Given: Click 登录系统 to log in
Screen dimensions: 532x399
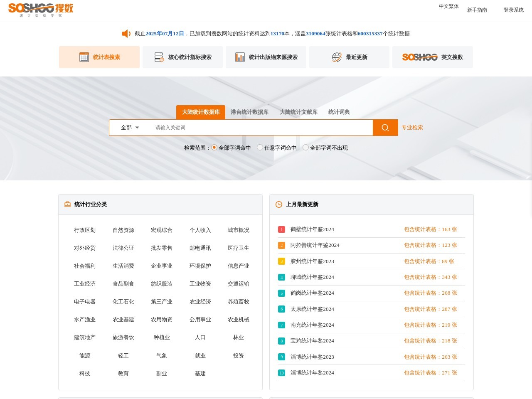Looking at the screenshot, I should coord(513,10).
